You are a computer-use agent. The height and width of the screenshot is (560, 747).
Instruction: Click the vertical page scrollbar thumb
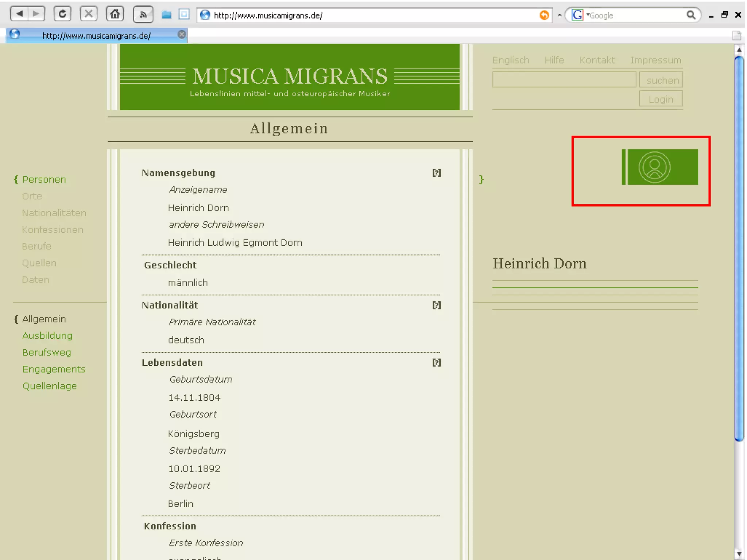click(739, 248)
